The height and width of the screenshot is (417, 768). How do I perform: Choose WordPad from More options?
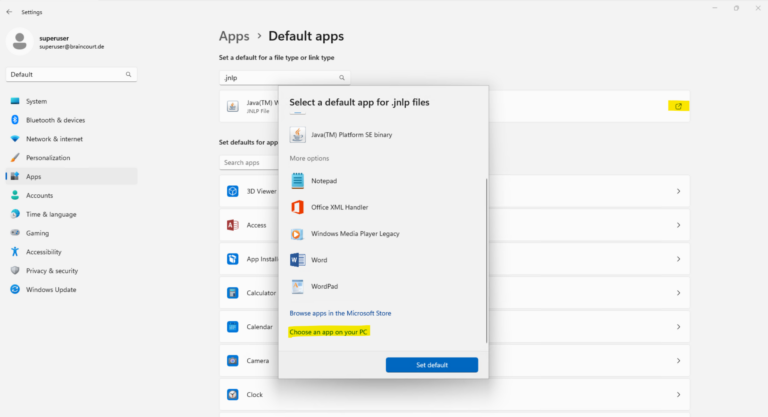tap(324, 286)
